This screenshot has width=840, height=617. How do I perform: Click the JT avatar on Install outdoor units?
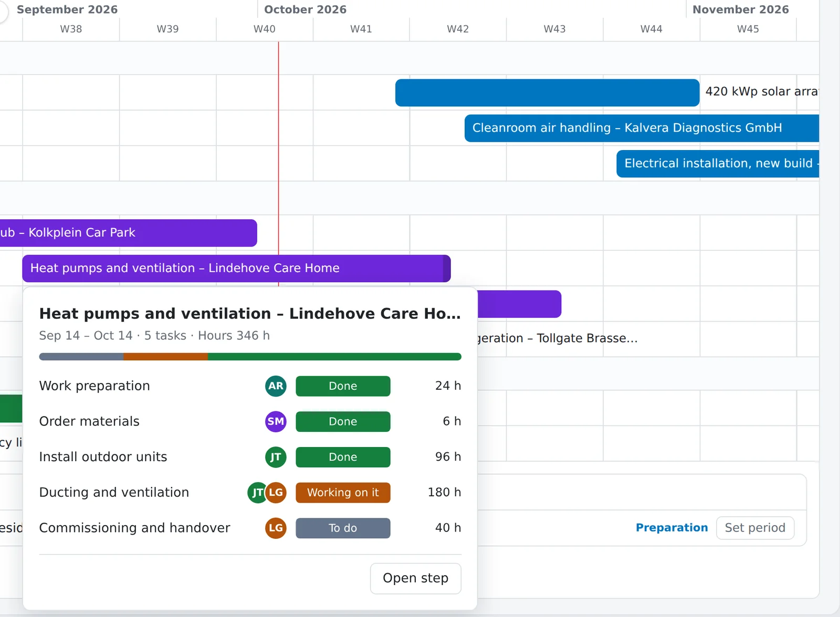pyautogui.click(x=276, y=458)
